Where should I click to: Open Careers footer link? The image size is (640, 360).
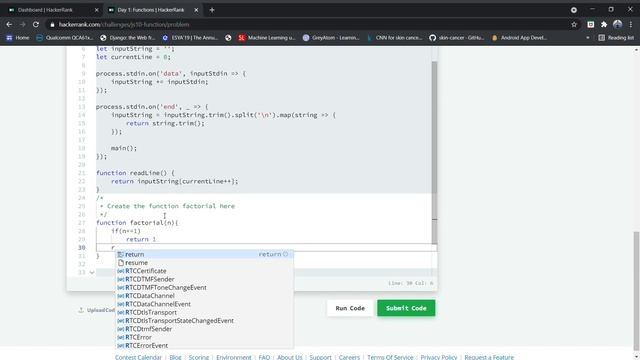coord(349,357)
